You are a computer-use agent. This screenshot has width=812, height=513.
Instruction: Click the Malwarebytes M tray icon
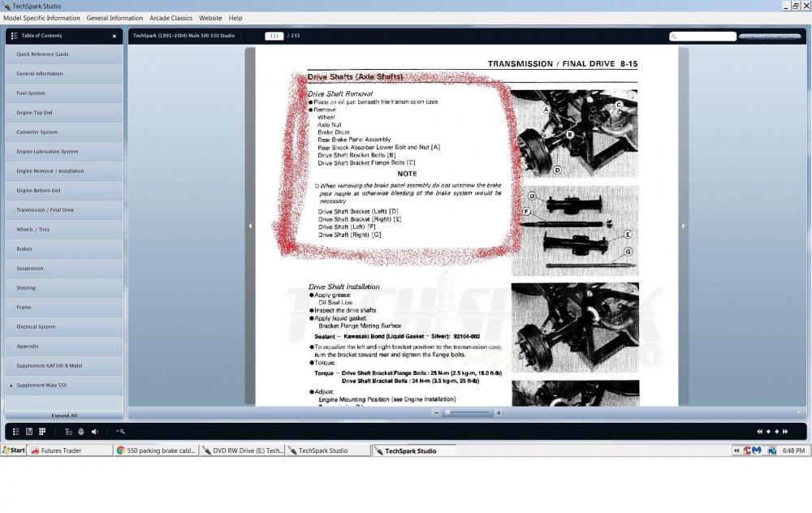[x=757, y=450]
